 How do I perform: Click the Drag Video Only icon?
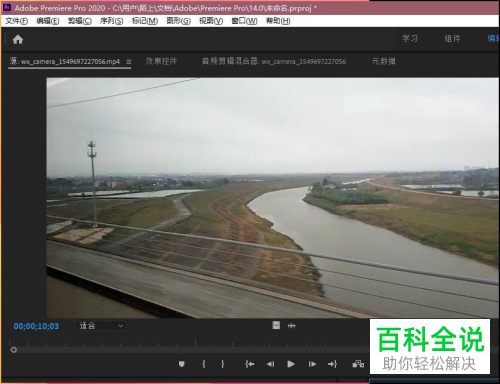tap(276, 325)
